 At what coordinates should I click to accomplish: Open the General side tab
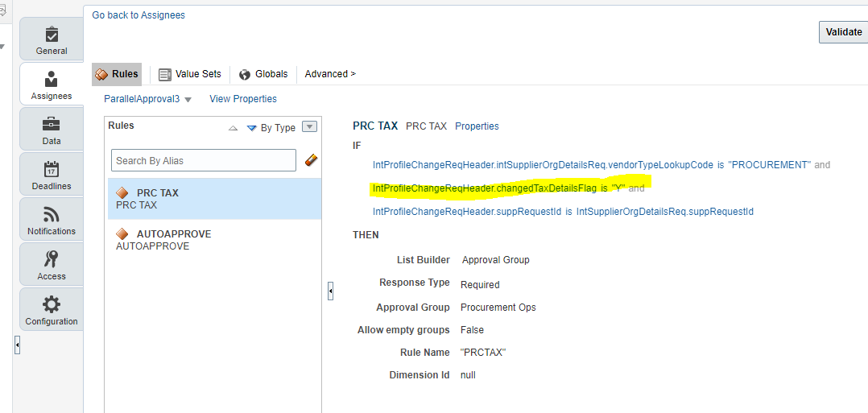pyautogui.click(x=52, y=39)
